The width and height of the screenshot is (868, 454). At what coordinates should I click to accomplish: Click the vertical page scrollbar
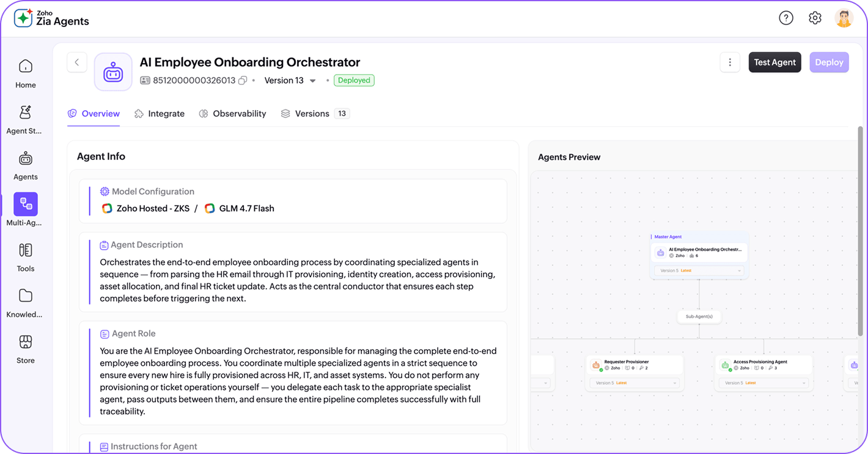pos(861,231)
